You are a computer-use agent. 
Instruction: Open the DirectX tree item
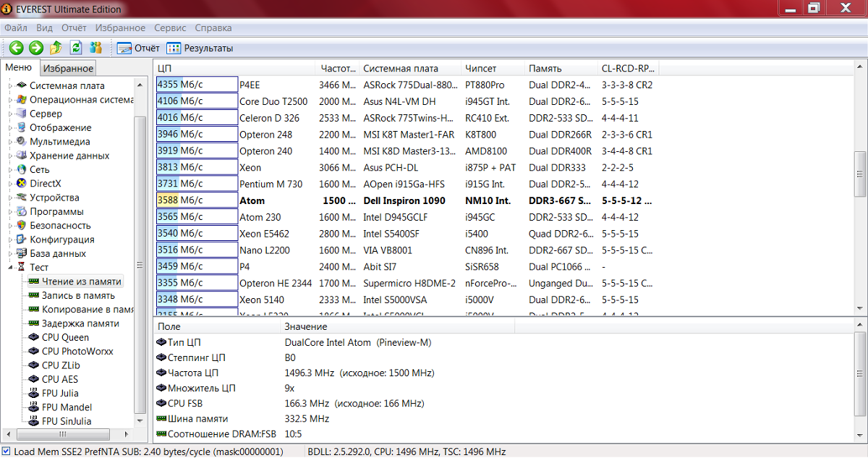point(45,183)
